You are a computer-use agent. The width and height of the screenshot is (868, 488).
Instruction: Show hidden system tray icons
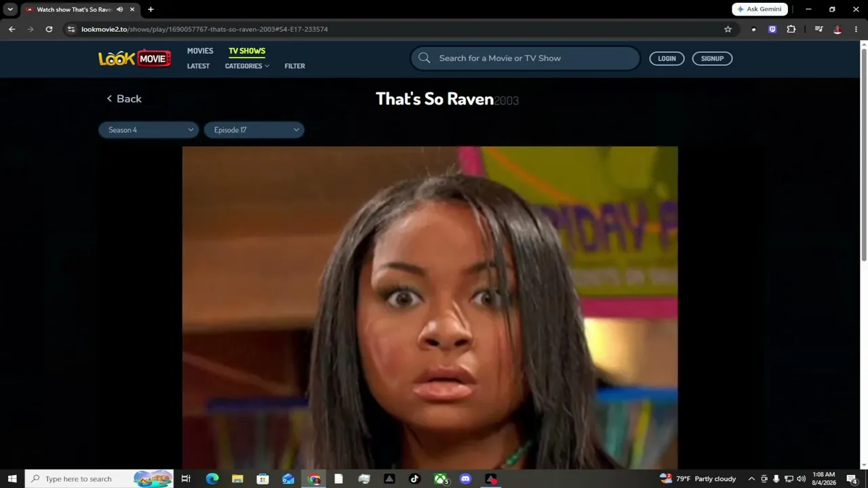pyautogui.click(x=751, y=479)
